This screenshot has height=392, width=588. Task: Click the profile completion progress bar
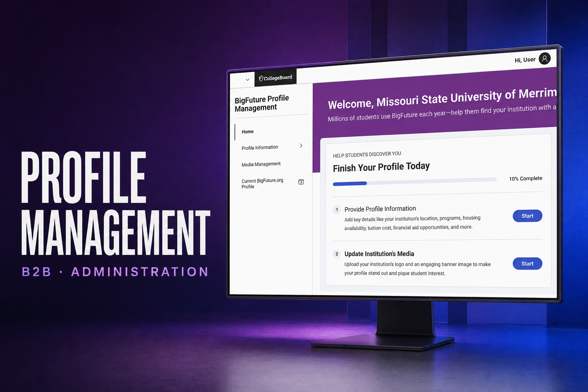point(415,181)
